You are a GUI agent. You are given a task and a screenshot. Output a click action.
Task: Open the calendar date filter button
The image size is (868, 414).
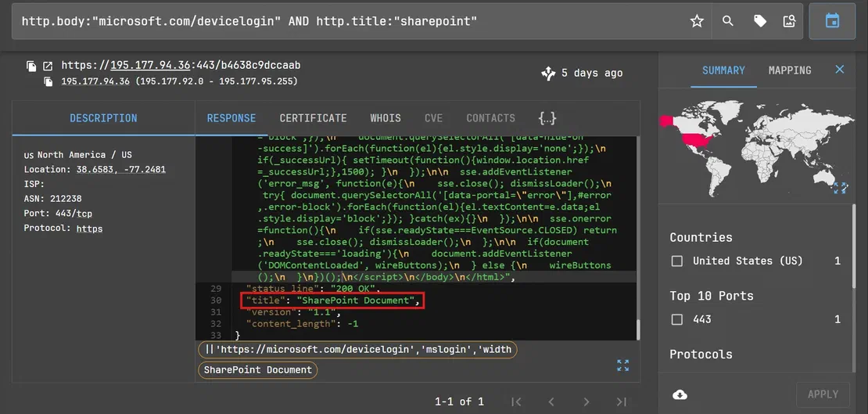[832, 21]
